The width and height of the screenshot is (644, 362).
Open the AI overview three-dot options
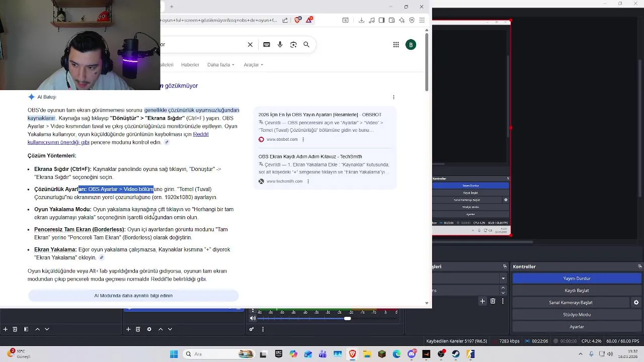pos(393,97)
